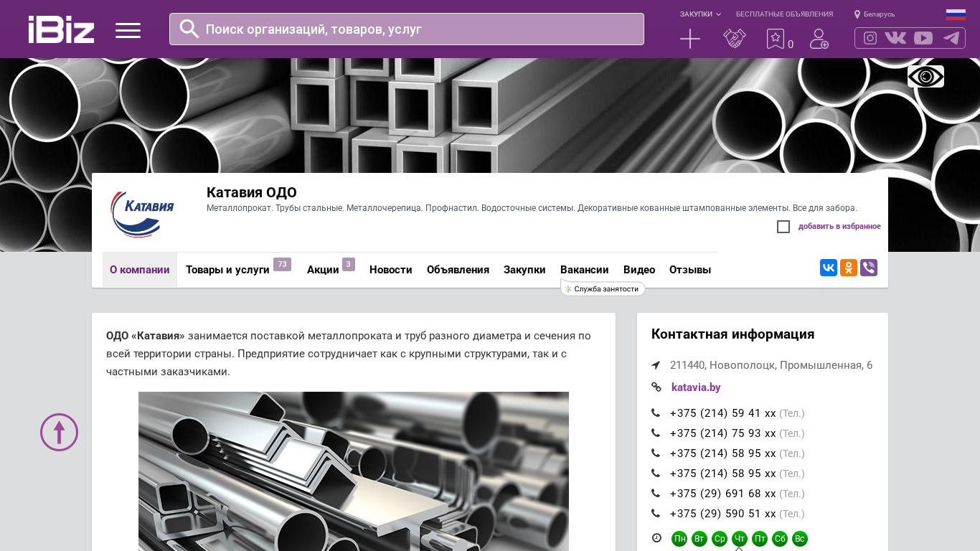Open Бесплатные объявления link
980x551 pixels.
click(x=784, y=14)
